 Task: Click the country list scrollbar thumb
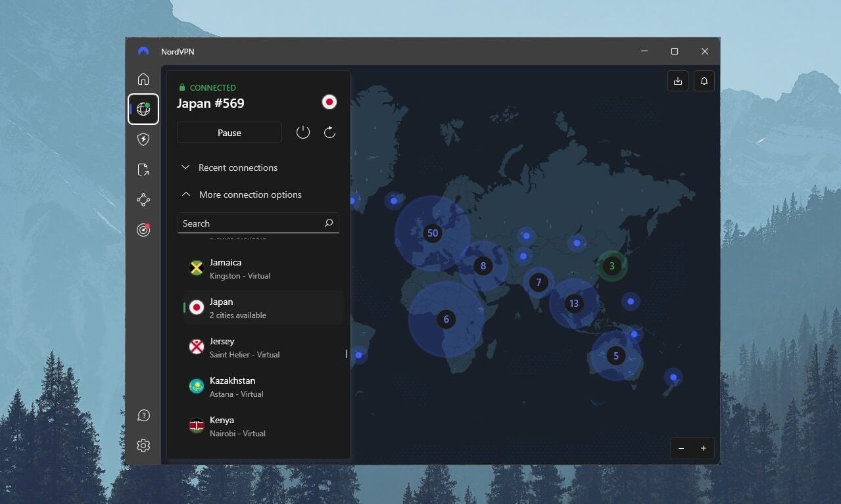pos(347,354)
